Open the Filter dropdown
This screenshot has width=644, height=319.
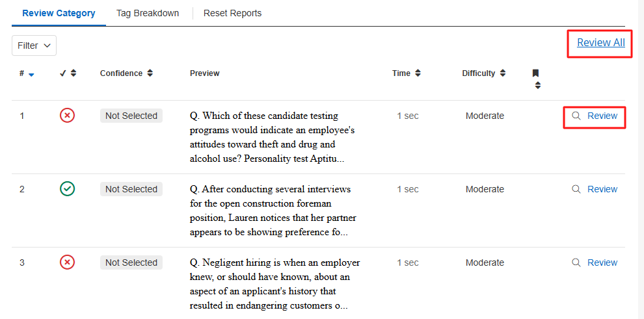point(34,45)
